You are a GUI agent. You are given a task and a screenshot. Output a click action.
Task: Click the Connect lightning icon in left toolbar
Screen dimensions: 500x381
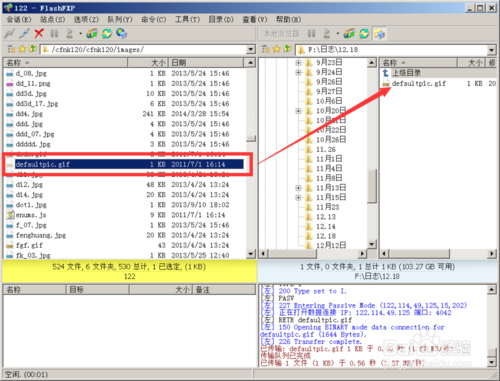10,33
